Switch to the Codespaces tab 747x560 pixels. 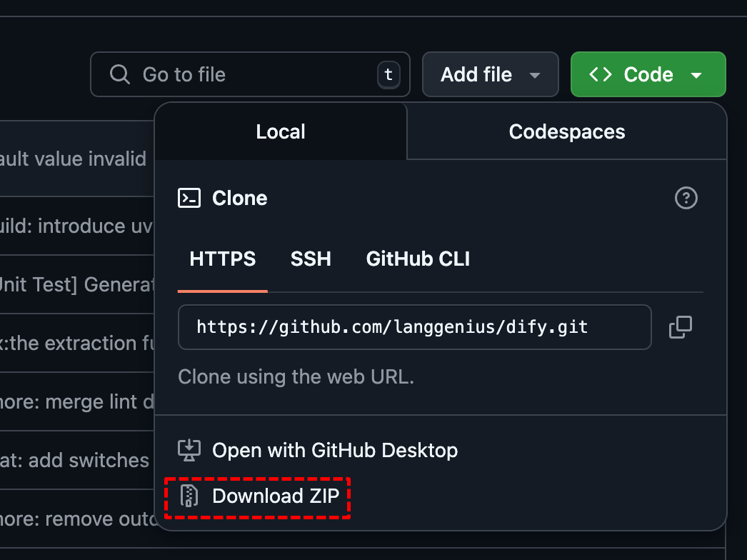[567, 131]
